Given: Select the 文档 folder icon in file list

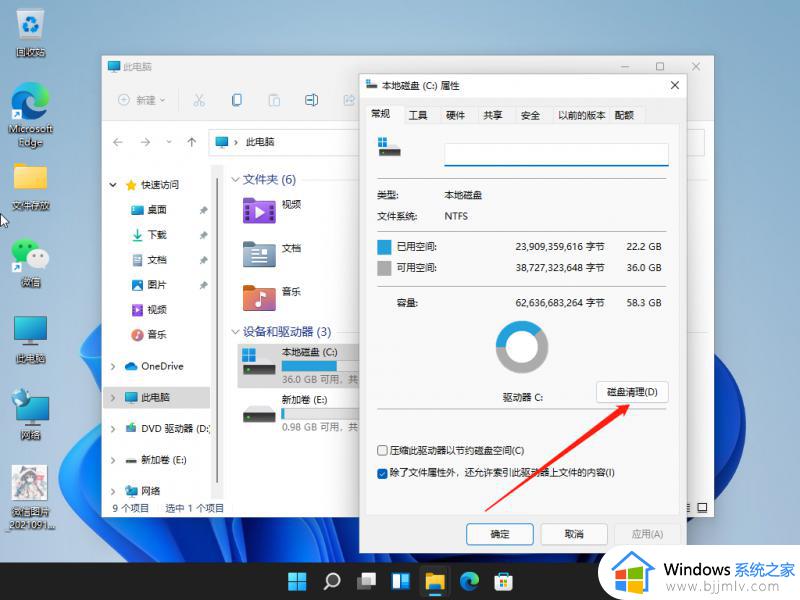Looking at the screenshot, I should [x=259, y=254].
